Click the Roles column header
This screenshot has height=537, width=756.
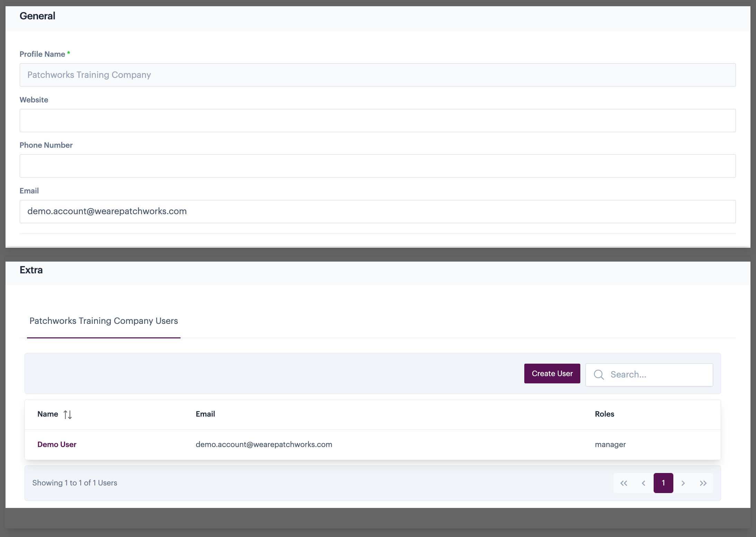tap(604, 414)
